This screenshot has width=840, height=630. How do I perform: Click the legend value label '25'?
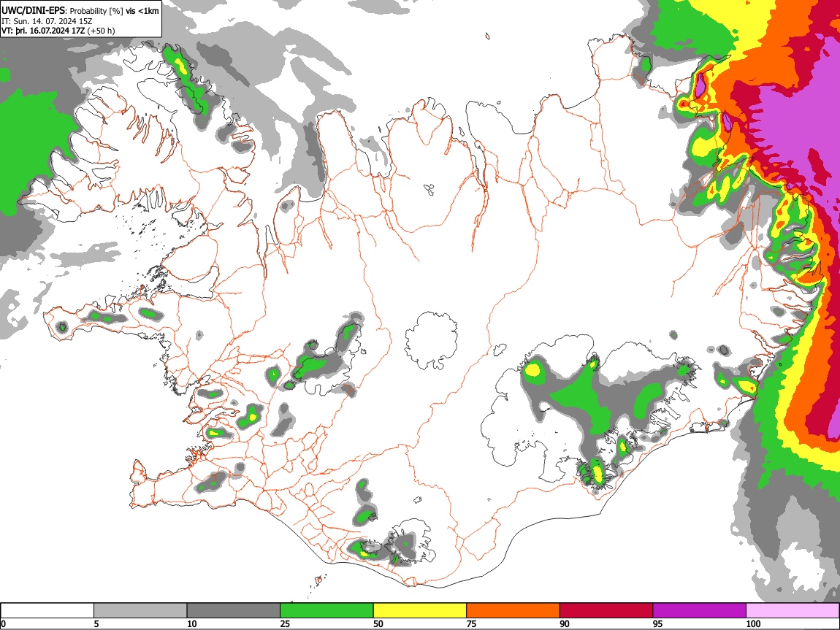coord(285,623)
